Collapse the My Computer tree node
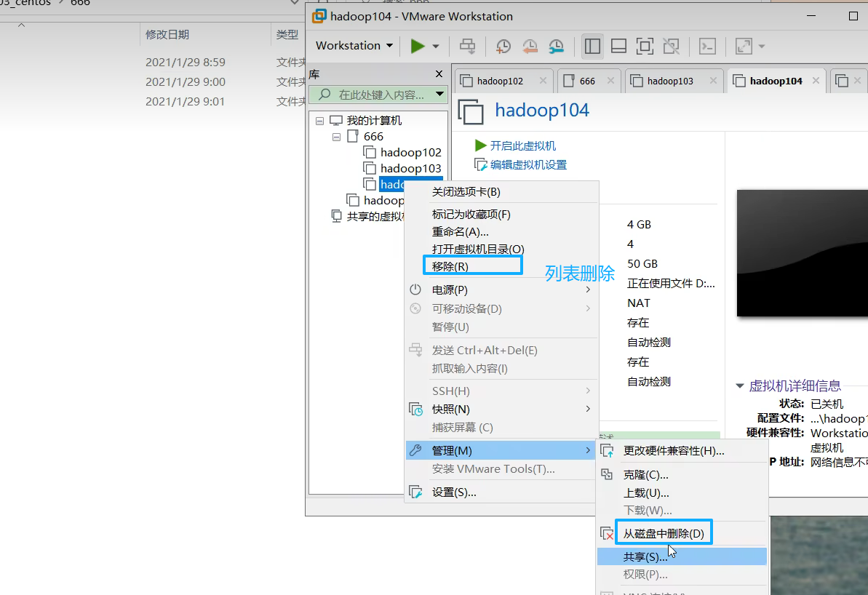868x595 pixels. tap(319, 121)
